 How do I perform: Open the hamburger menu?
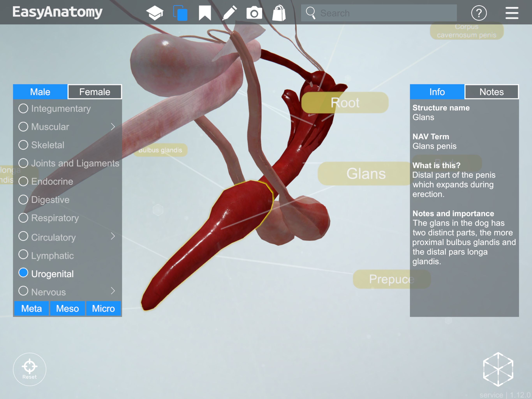512,13
